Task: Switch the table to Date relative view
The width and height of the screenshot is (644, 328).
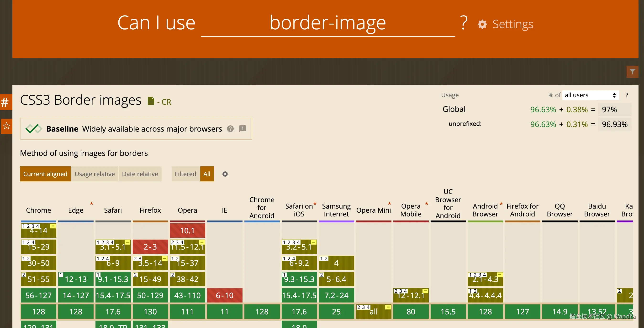Action: pyautogui.click(x=140, y=174)
